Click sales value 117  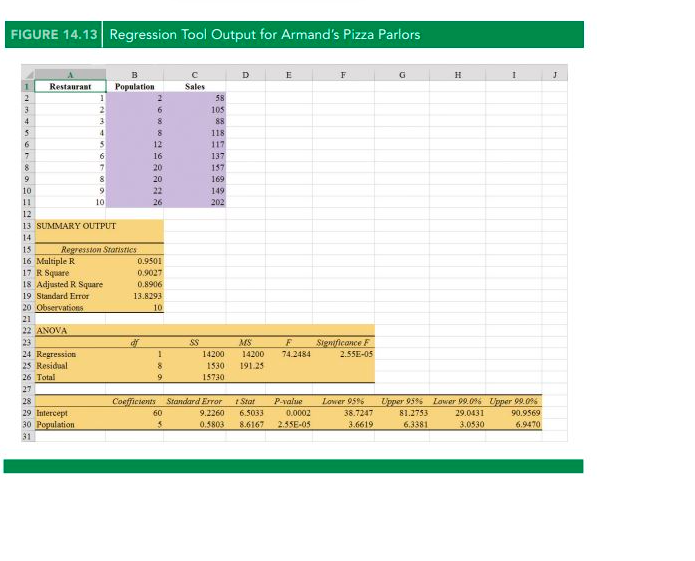[x=218, y=144]
